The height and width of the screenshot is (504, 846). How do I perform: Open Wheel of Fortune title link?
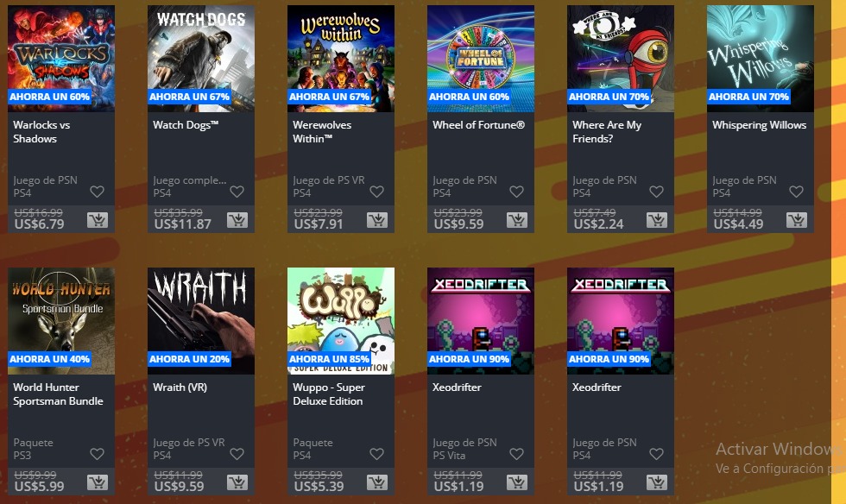point(478,124)
